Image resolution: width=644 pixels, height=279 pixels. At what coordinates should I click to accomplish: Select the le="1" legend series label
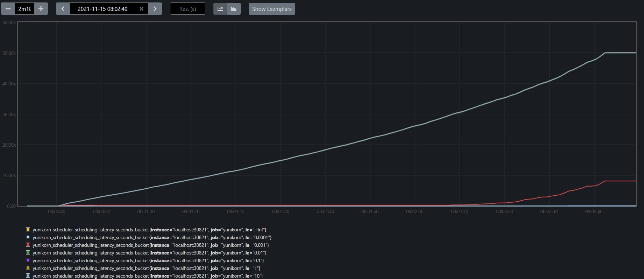[x=146, y=268]
